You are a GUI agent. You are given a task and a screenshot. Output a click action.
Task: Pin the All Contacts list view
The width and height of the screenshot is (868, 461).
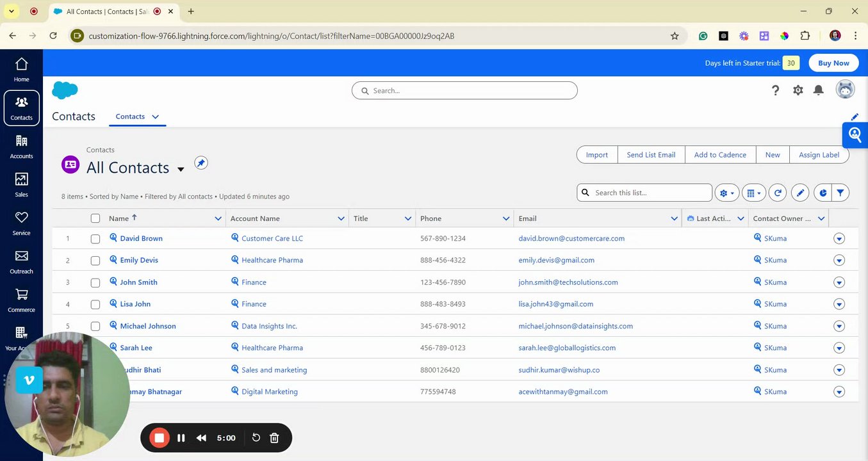click(x=201, y=163)
